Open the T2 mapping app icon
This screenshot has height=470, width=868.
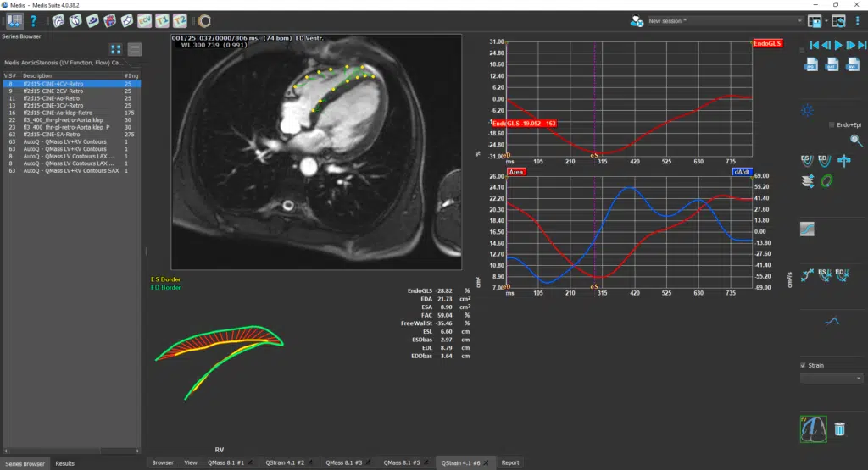180,20
